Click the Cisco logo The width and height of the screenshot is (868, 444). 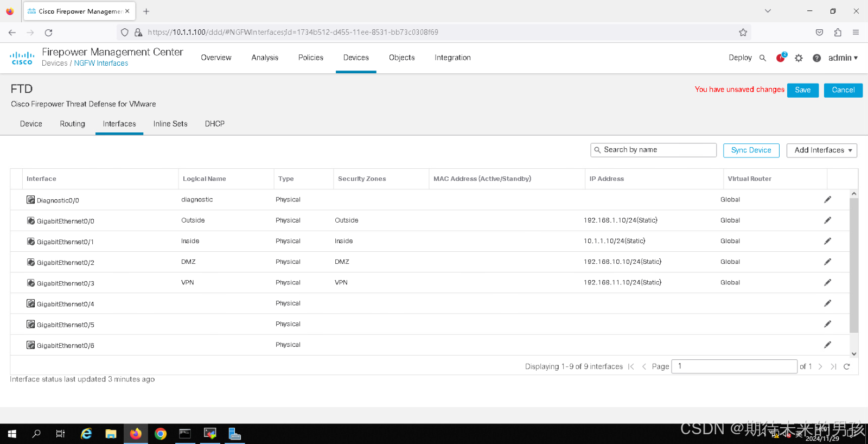pyautogui.click(x=22, y=58)
